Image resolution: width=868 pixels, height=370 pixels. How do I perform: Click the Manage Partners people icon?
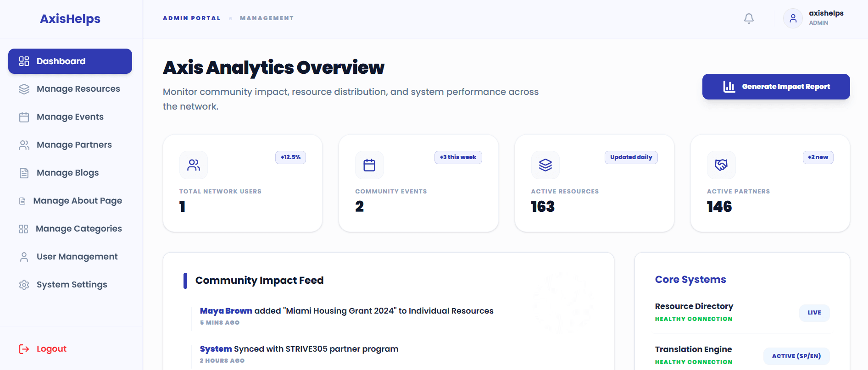pos(24,145)
